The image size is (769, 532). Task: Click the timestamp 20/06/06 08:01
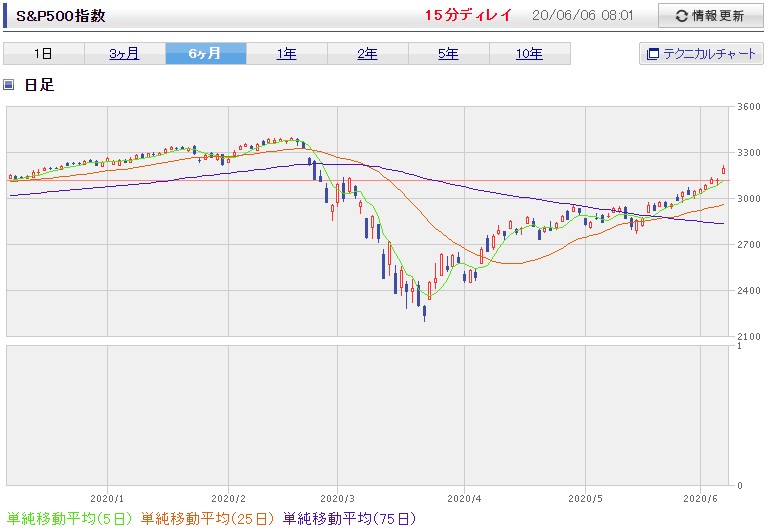[x=583, y=15]
